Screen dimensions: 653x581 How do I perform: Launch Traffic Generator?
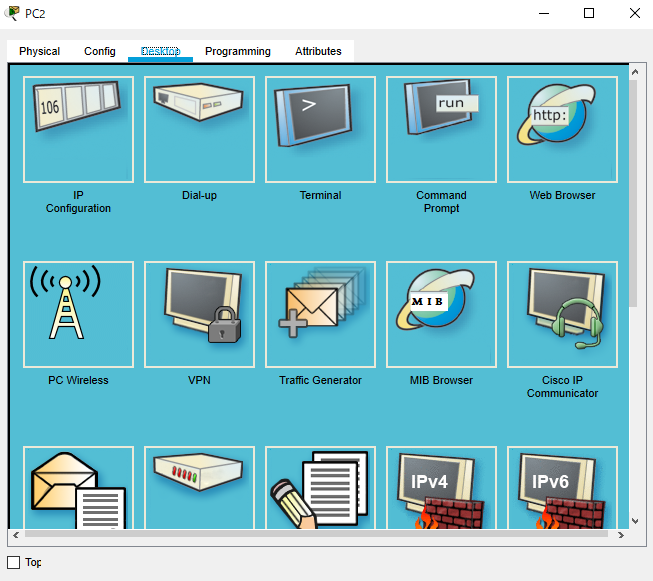coord(320,314)
